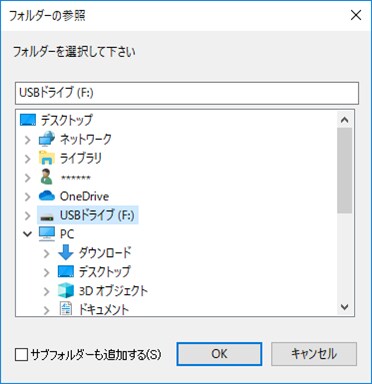Expand the OneDrive tree node
This screenshot has width=372, height=384.
28,197
